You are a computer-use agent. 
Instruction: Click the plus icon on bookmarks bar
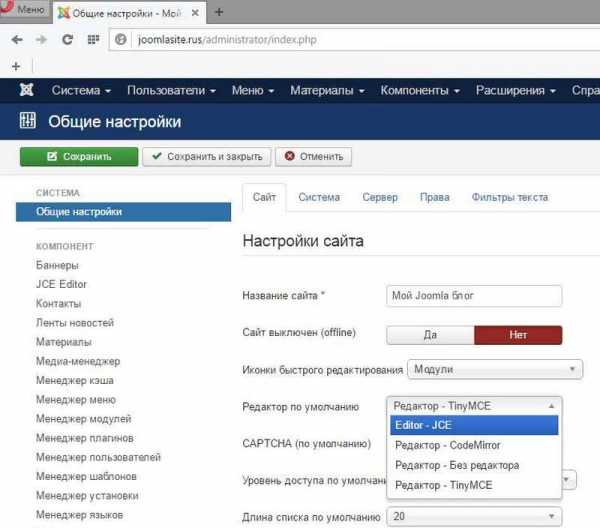tap(16, 66)
